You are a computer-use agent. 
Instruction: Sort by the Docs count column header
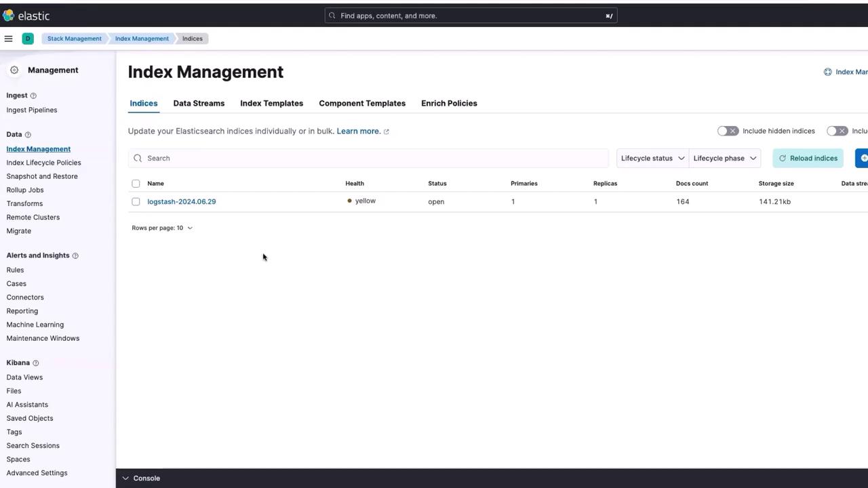click(692, 184)
